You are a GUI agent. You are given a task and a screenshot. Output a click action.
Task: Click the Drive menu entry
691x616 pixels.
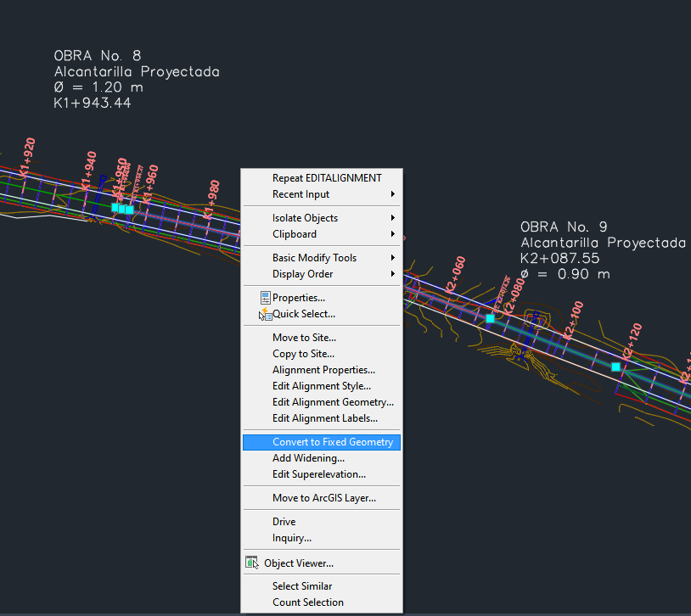322,522
